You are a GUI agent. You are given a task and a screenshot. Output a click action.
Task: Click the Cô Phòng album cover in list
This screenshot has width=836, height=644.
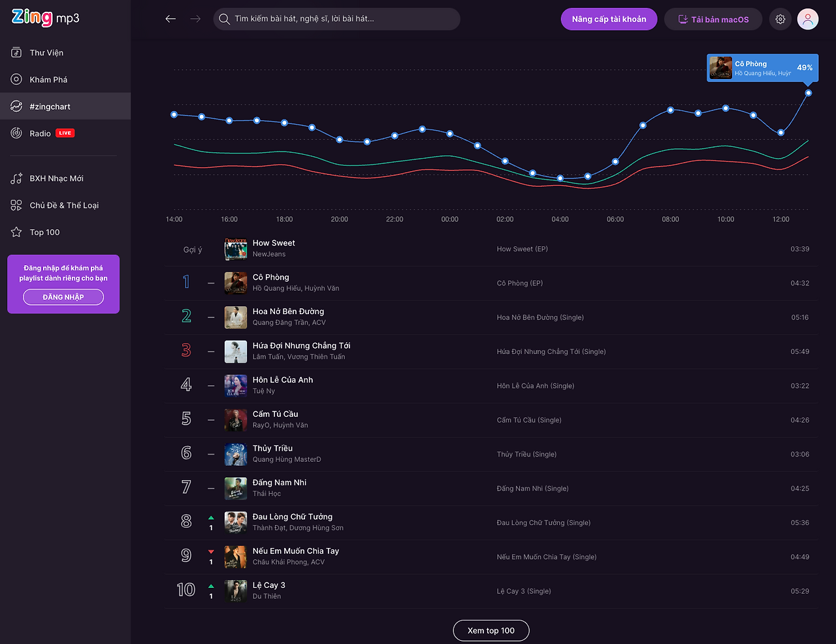(x=236, y=283)
